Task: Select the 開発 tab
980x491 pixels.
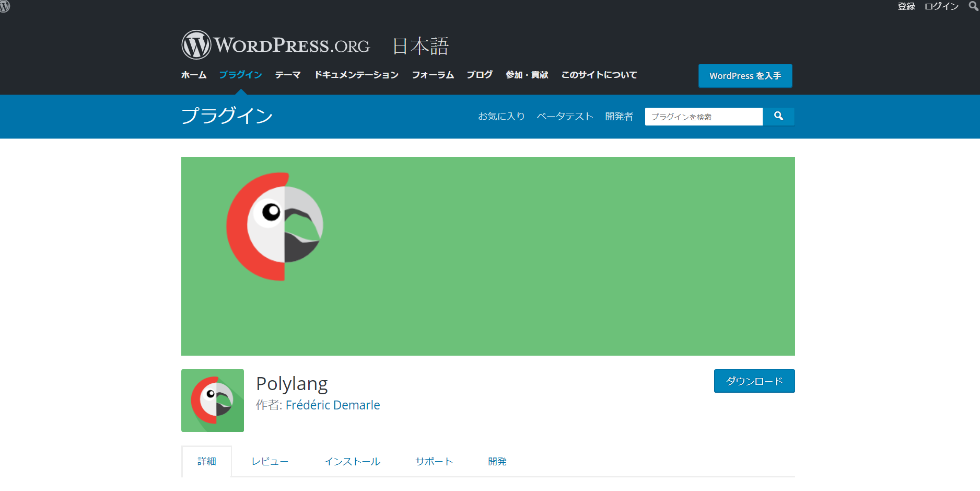Action: click(x=497, y=462)
